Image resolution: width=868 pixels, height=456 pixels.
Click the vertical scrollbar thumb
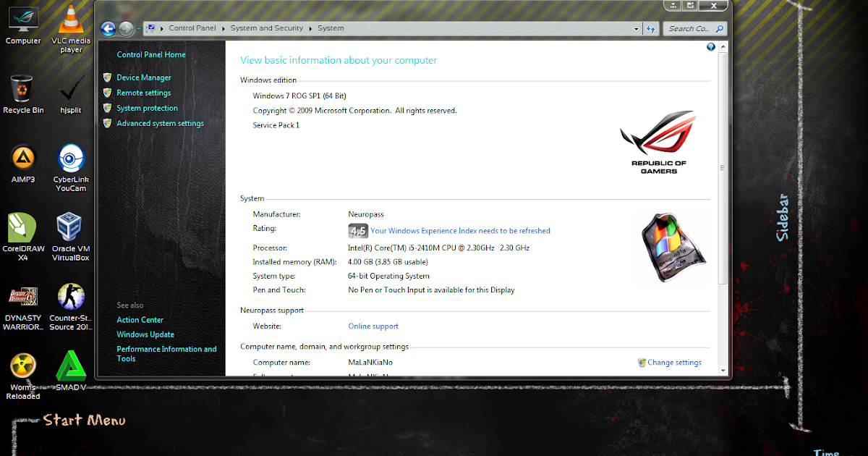pyautogui.click(x=721, y=168)
